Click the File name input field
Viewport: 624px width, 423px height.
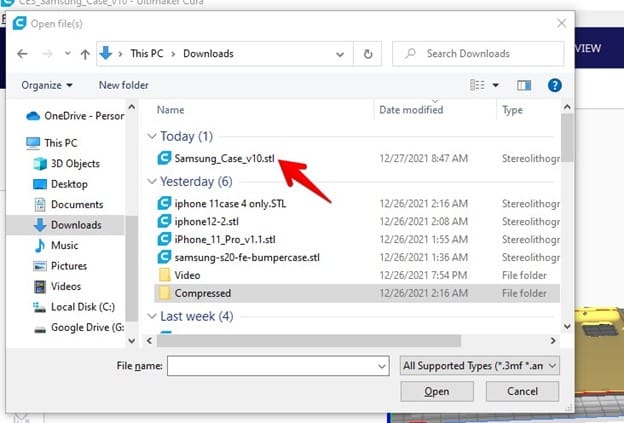[x=278, y=366]
